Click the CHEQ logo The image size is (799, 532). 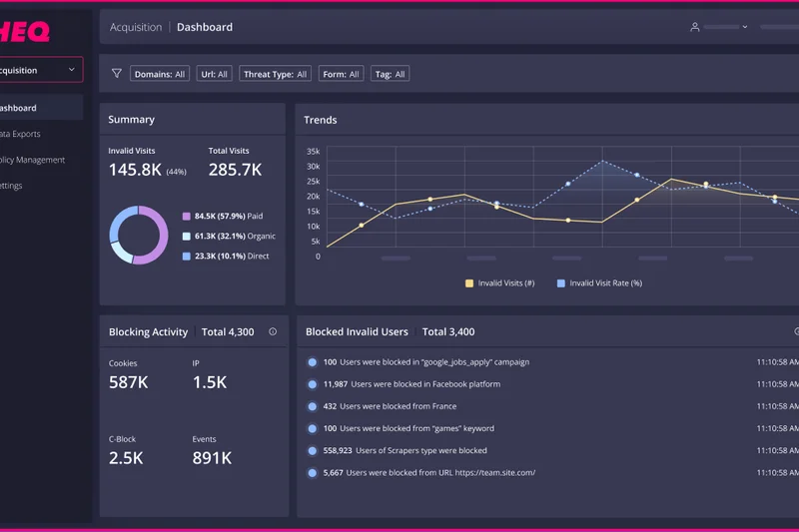pos(24,32)
